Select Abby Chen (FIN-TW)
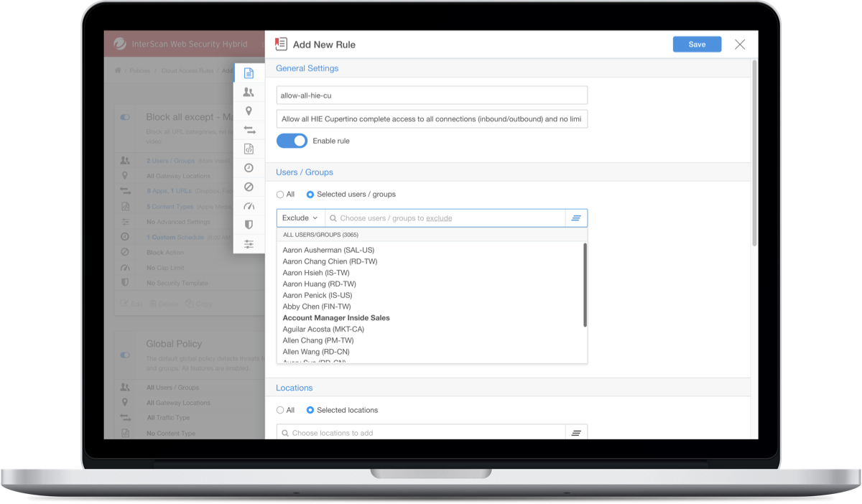Viewport: 862px width, 504px height. [x=316, y=307]
